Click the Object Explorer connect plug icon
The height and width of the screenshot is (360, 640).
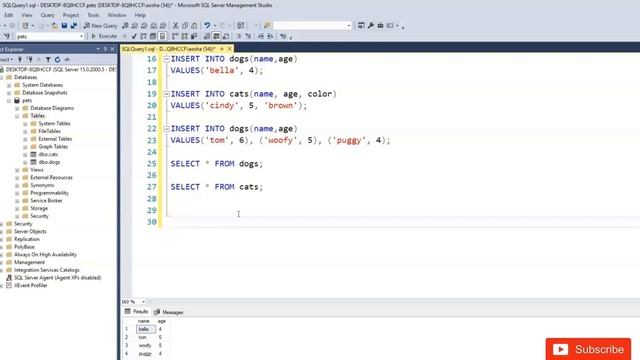pyautogui.click(x=20, y=60)
